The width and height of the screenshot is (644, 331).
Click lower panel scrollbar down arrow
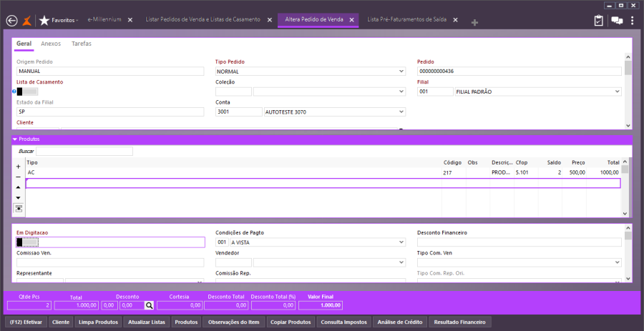point(628,279)
